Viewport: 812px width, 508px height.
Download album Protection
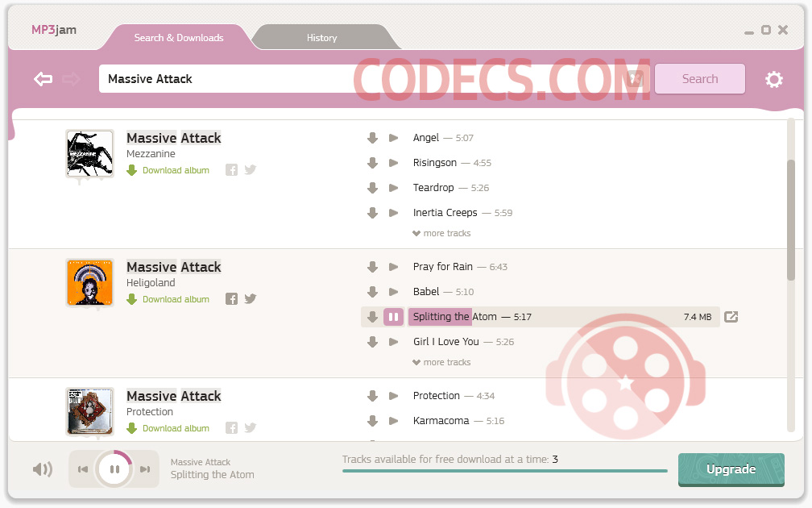pyautogui.click(x=168, y=428)
